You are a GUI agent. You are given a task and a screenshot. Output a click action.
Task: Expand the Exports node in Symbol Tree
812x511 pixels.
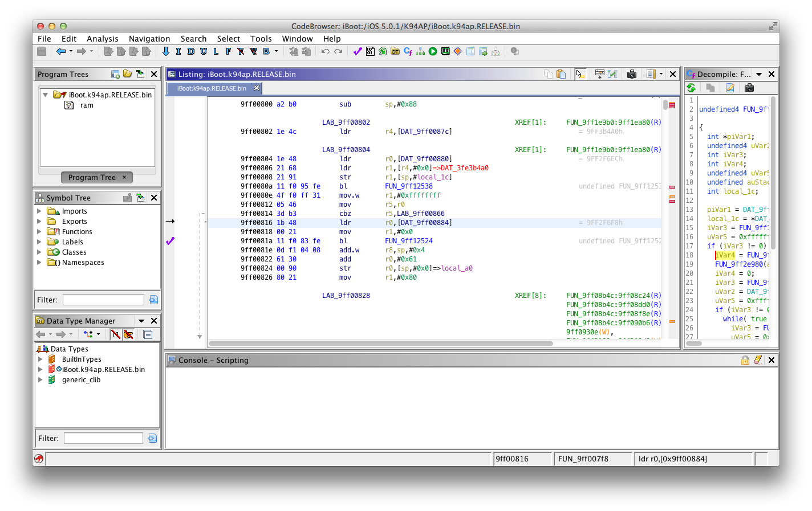click(39, 222)
